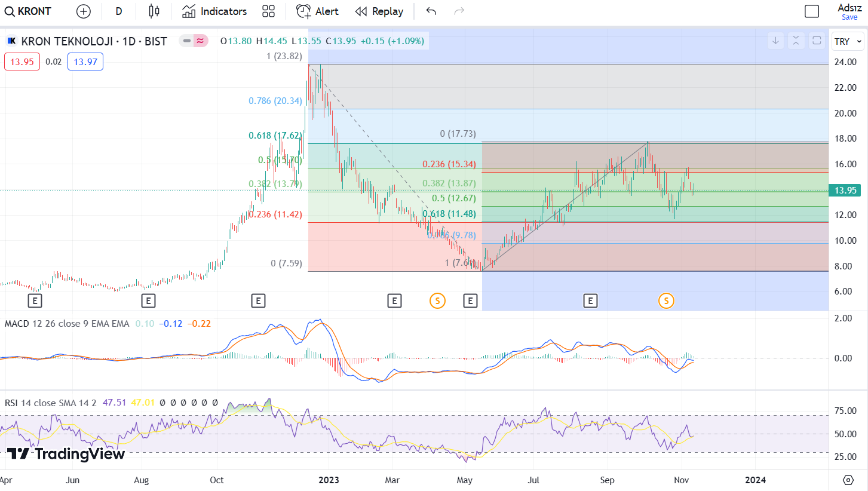Open candlestick chart style menu
The image size is (868, 491).
155,11
